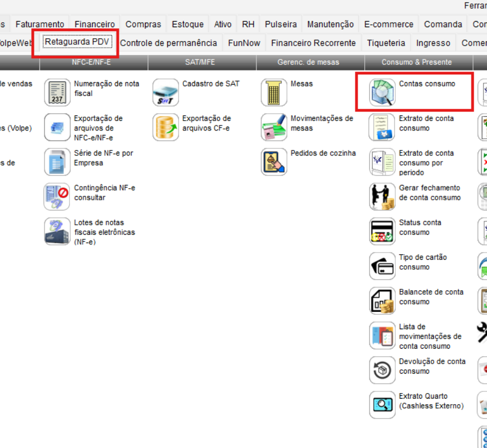This screenshot has width=487, height=448.
Task: Open the Cadastro de SAT icon
Action: tap(165, 93)
